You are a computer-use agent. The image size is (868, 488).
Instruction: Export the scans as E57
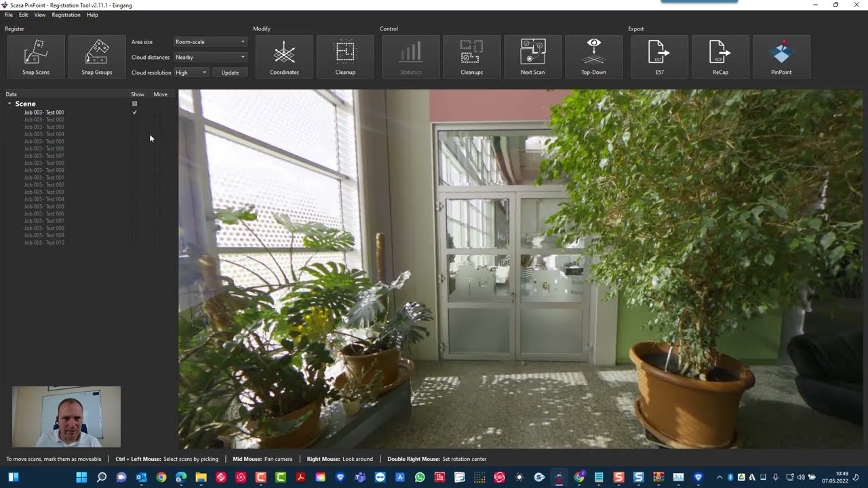click(659, 56)
